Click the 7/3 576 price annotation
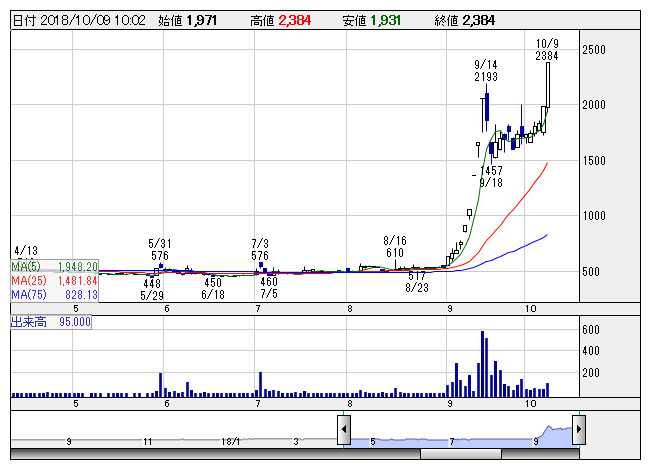The height and width of the screenshot is (469, 652). pos(261,249)
